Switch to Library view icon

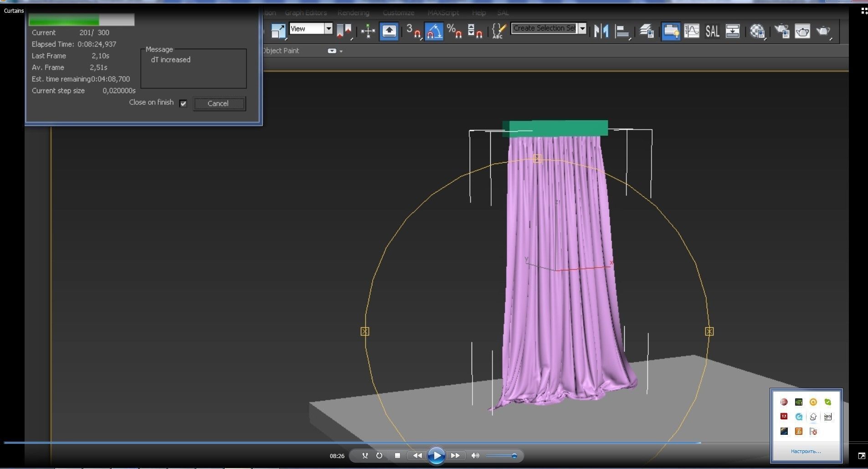[864, 11]
